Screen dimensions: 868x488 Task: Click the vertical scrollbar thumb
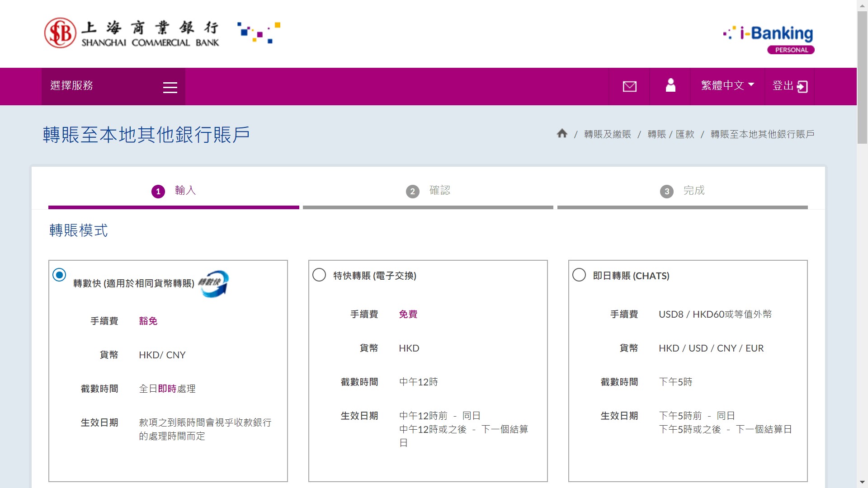pos(862,77)
